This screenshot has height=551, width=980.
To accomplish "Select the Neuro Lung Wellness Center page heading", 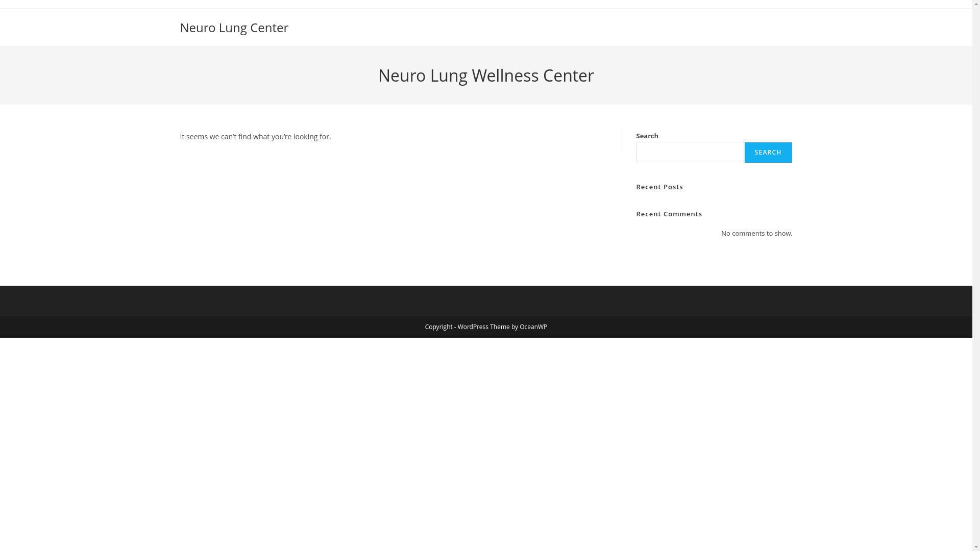I will (486, 76).
